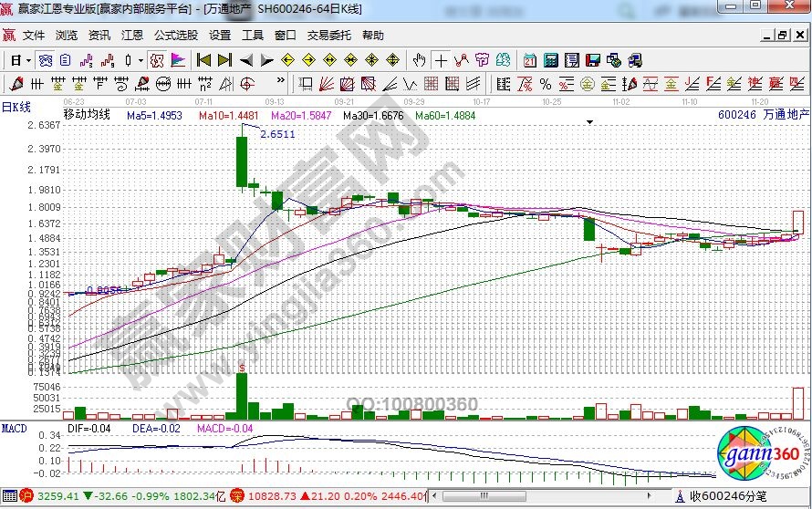This screenshot has width=812, height=509.
Task: Click the black percent sign tool icon
Action: coord(545,85)
